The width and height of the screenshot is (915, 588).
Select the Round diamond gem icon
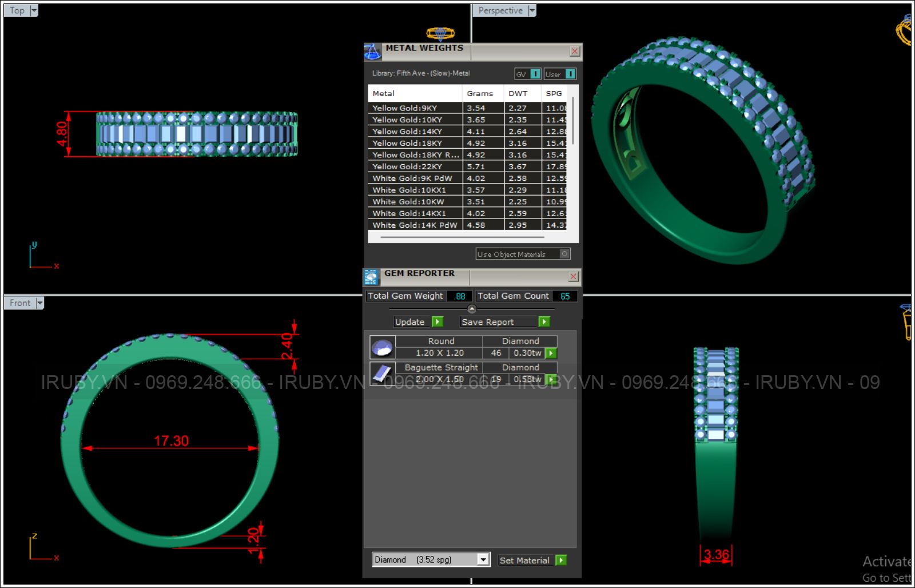point(381,347)
